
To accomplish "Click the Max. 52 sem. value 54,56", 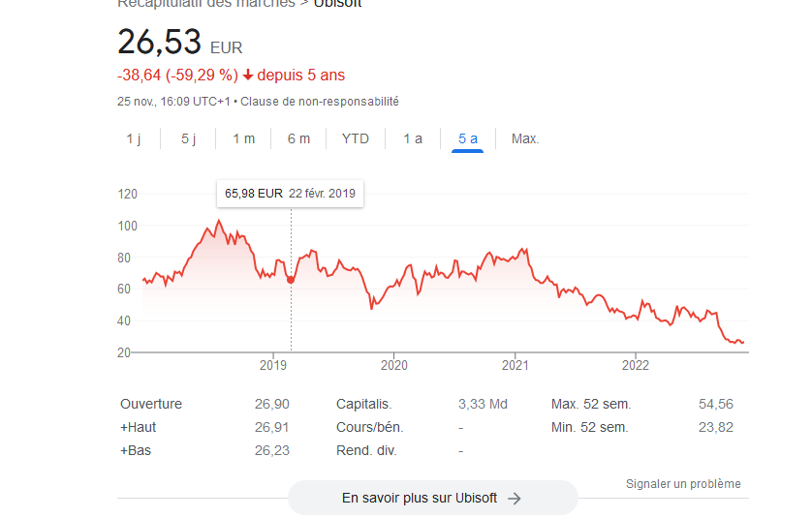I will point(716,404).
